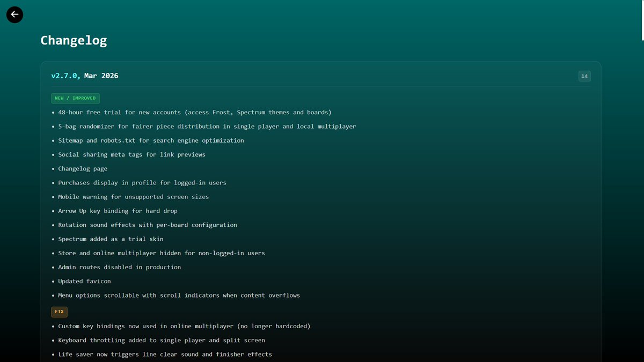Image resolution: width=644 pixels, height=362 pixels.
Task: Click the 14 changes count badge
Action: tap(584, 76)
